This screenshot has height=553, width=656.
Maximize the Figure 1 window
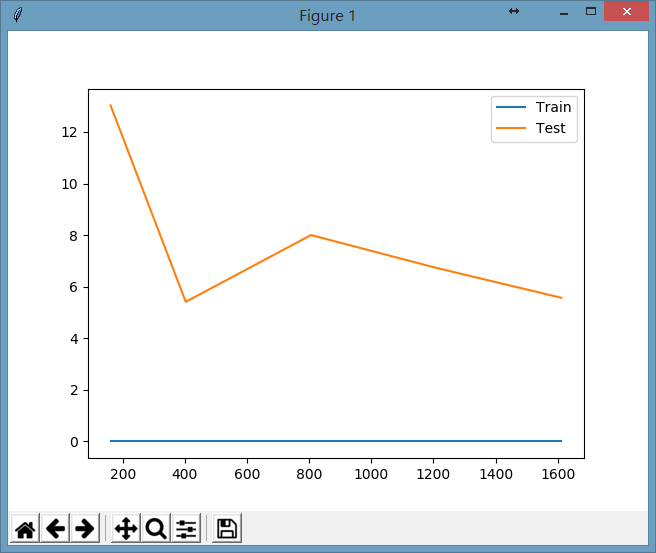point(590,12)
